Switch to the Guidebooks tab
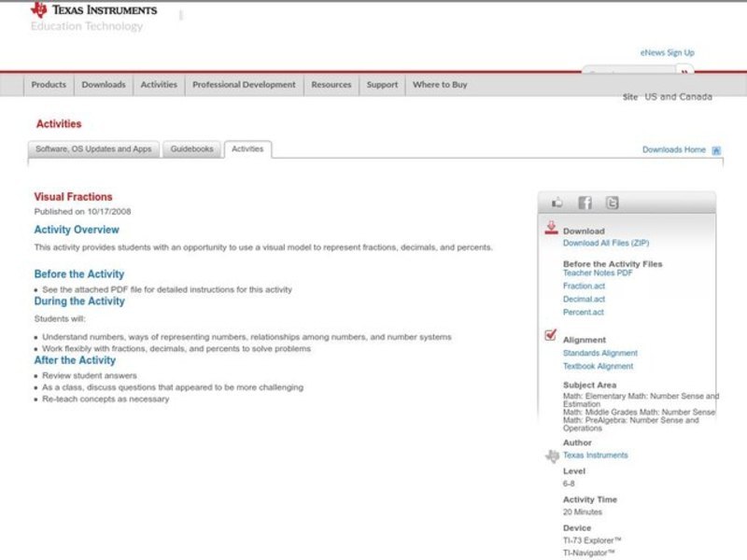This screenshot has width=747, height=560. [x=191, y=149]
